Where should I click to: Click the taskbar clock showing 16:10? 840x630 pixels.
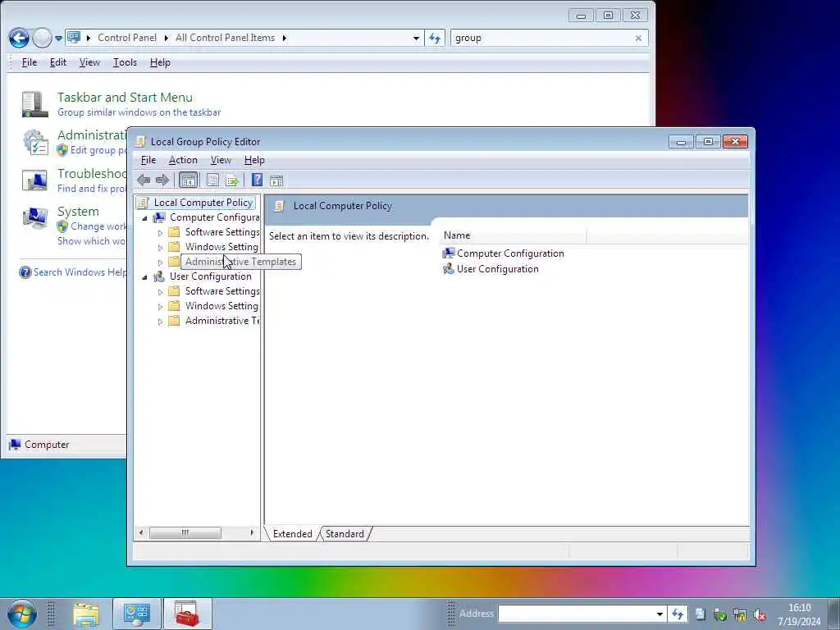[x=799, y=614]
